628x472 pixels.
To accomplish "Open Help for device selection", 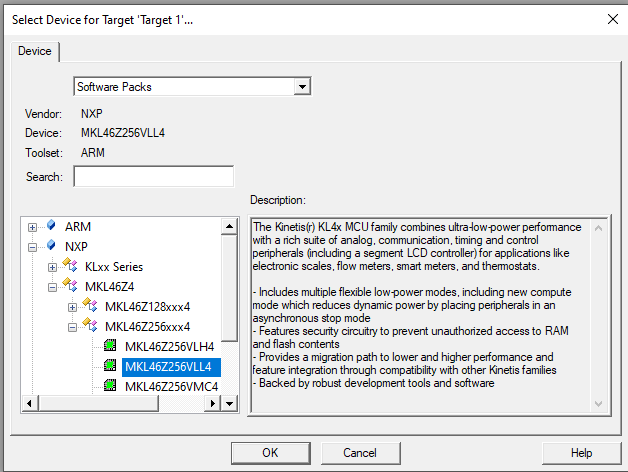I will point(581,453).
